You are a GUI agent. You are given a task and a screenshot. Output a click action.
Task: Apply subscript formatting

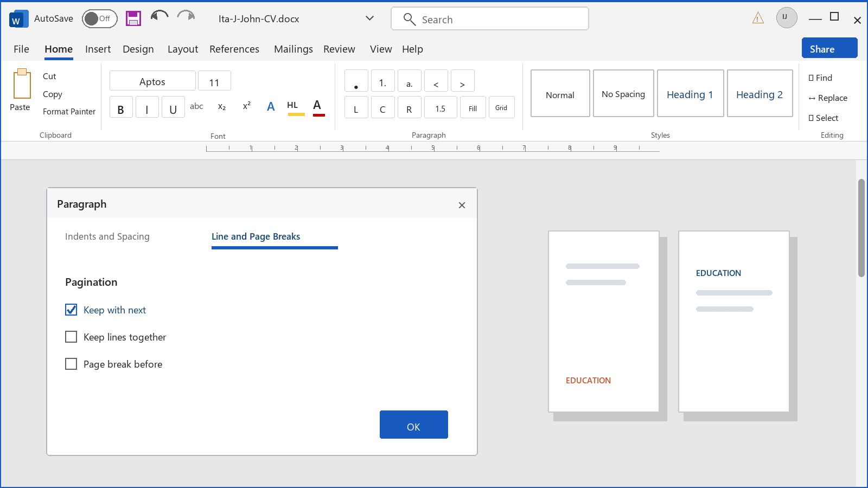tap(222, 107)
